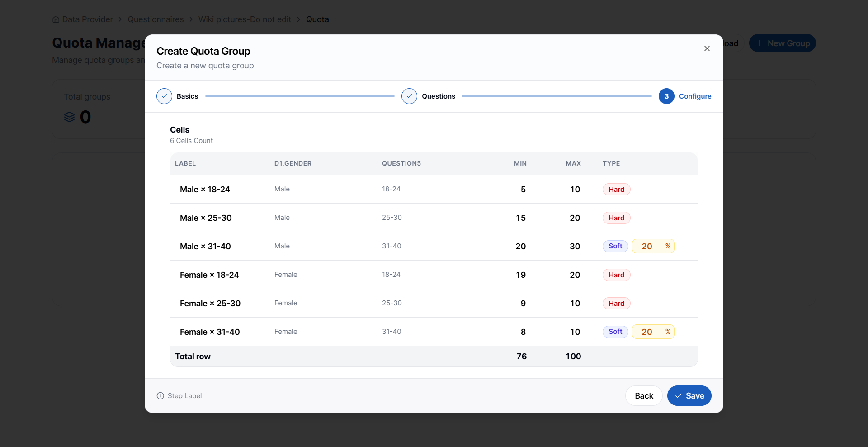Edit Min value 9 for Female × 25-30

523,304
